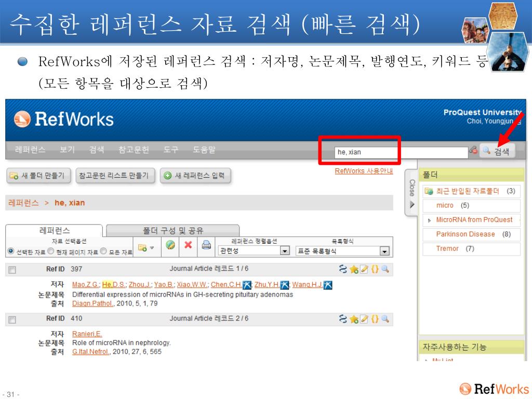Open the 참고문헌 menu
The height and width of the screenshot is (399, 532).
tap(134, 150)
